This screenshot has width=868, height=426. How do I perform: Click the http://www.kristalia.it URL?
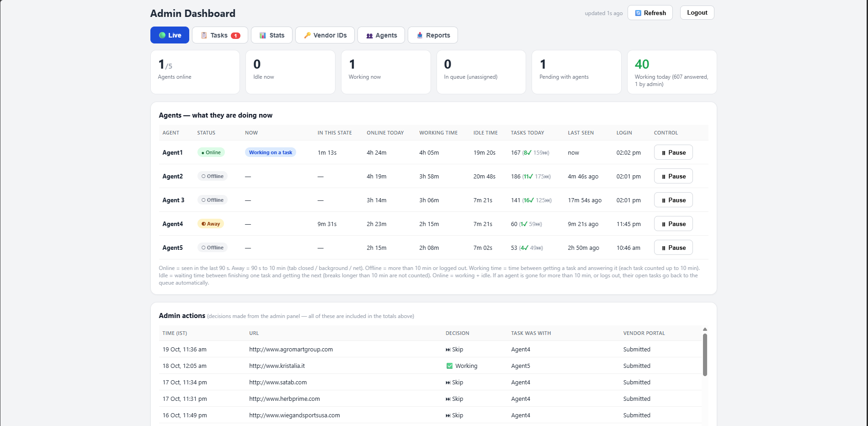pos(277,366)
